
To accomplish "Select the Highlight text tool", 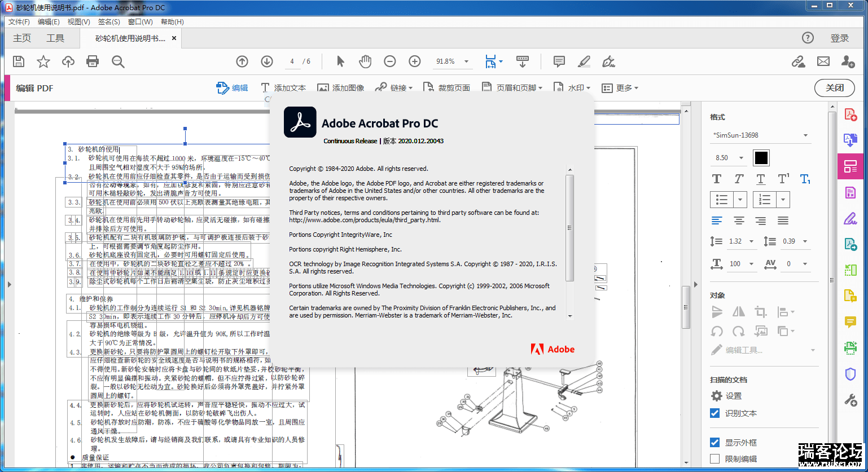I will click(x=584, y=61).
